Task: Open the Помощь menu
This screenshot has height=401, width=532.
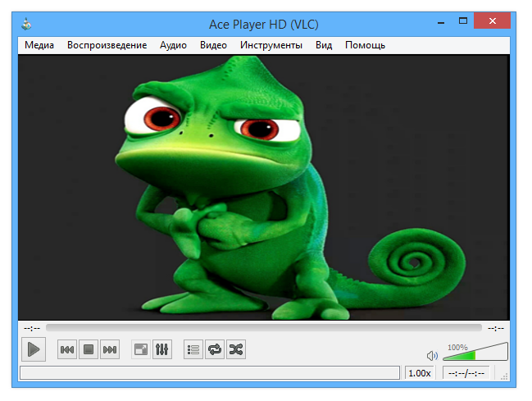Action: 365,45
